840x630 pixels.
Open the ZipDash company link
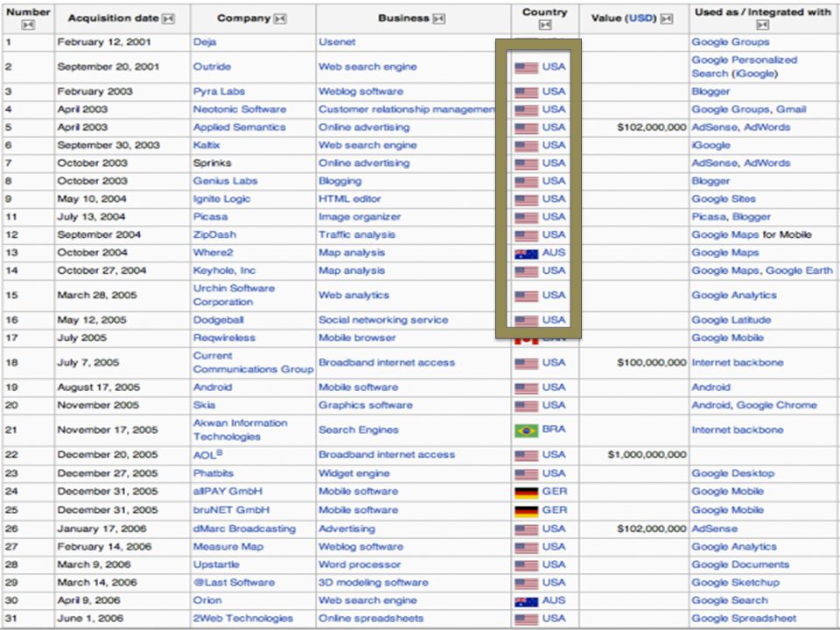pos(214,234)
